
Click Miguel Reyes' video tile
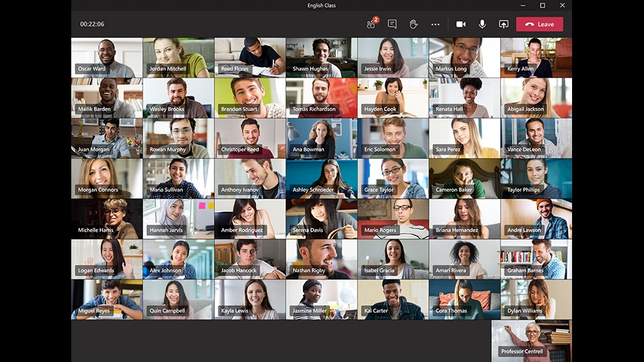106,299
